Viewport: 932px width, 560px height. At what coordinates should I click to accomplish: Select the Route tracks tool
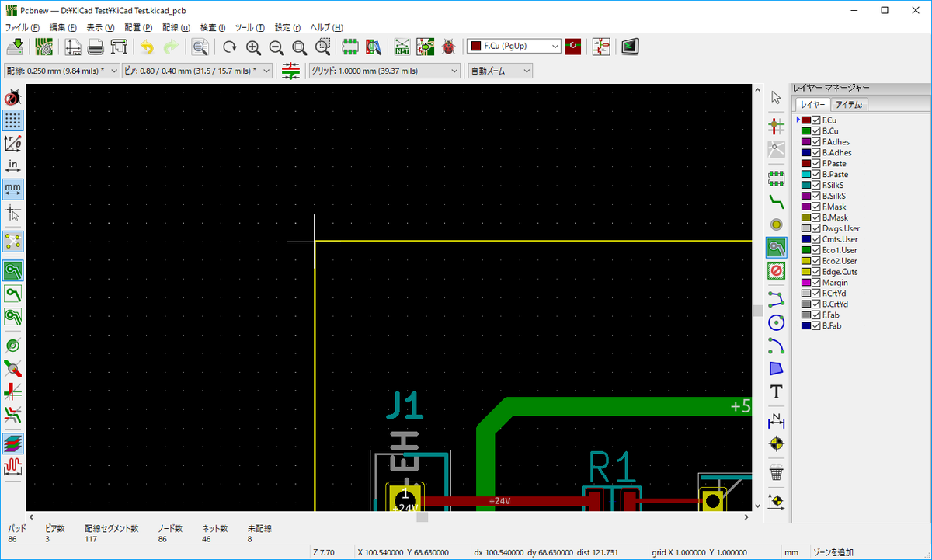point(776,201)
